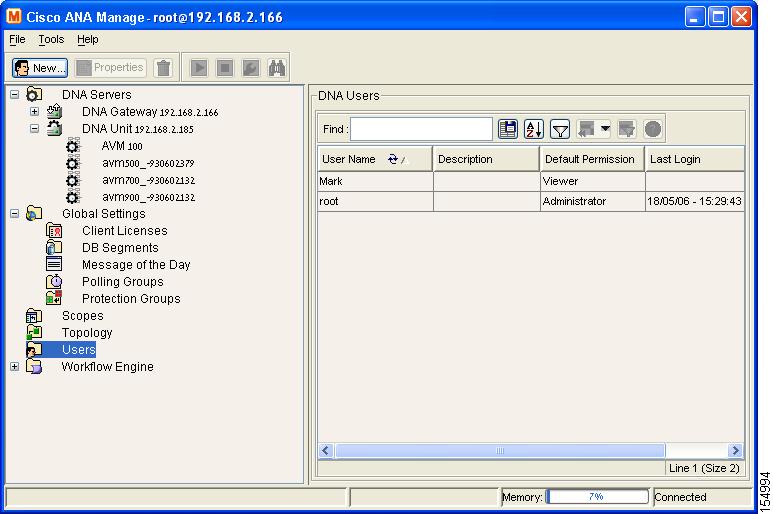Select Users in the tree
This screenshot has width=773, height=514.
(78, 349)
